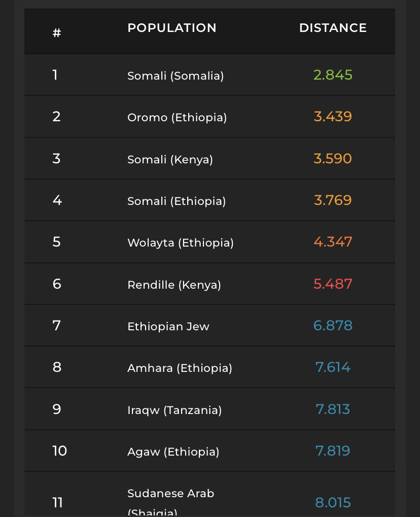Select the Amhara (Ethiopia) row
Image resolution: width=420 pixels, height=517 pixels.
[180, 368]
